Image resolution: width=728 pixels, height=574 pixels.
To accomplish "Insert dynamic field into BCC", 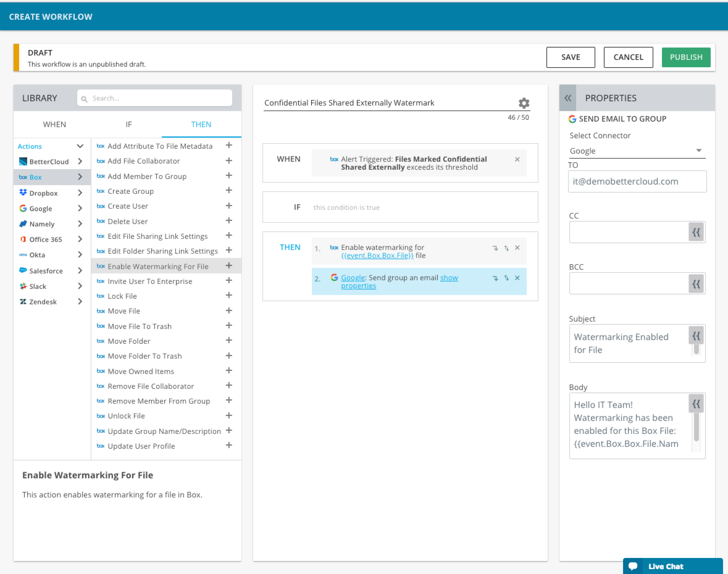I will pos(696,283).
